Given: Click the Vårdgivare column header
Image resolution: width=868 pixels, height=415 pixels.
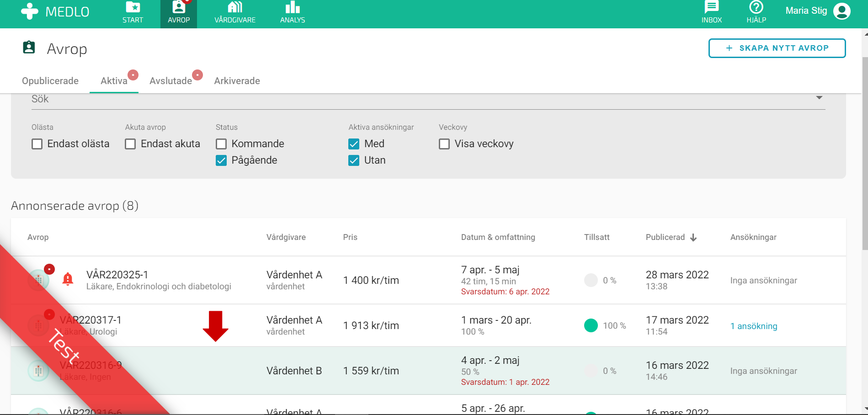Looking at the screenshot, I should (286, 237).
